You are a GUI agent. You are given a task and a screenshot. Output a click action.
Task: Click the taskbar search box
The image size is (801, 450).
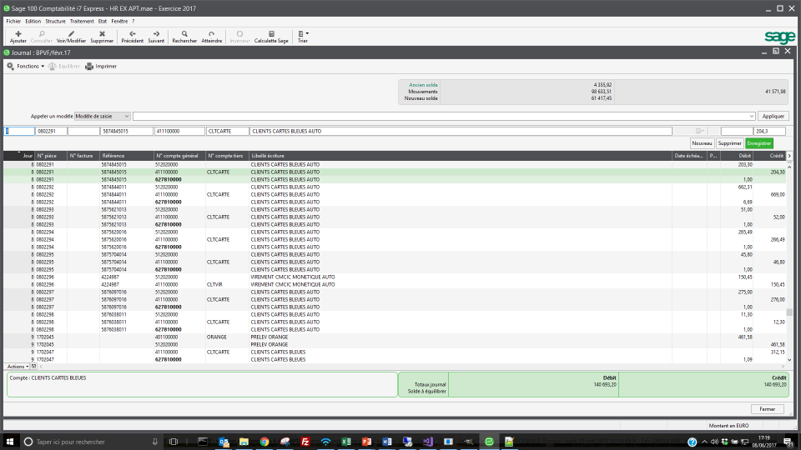pos(92,441)
